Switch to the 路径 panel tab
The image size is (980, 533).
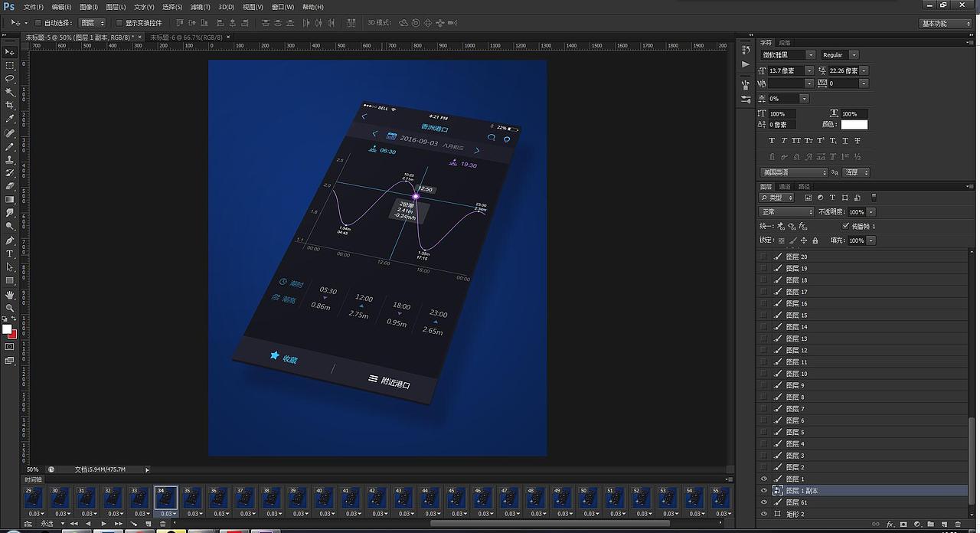(x=803, y=187)
